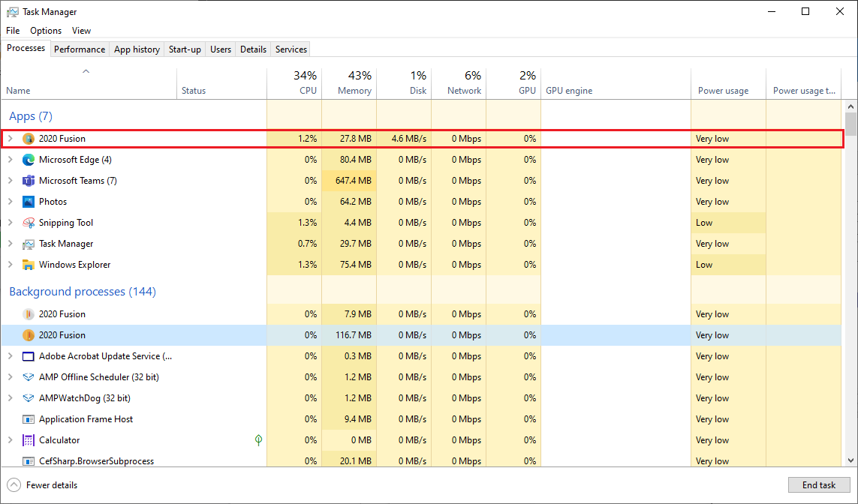Expand the Windows Explorer row
858x504 pixels.
pos(10,265)
